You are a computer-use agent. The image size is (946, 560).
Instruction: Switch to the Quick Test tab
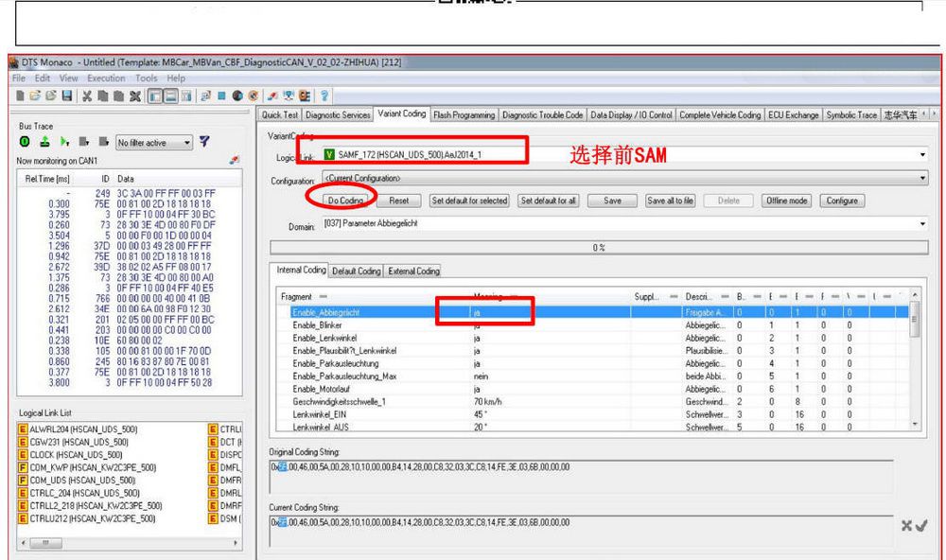(x=280, y=114)
